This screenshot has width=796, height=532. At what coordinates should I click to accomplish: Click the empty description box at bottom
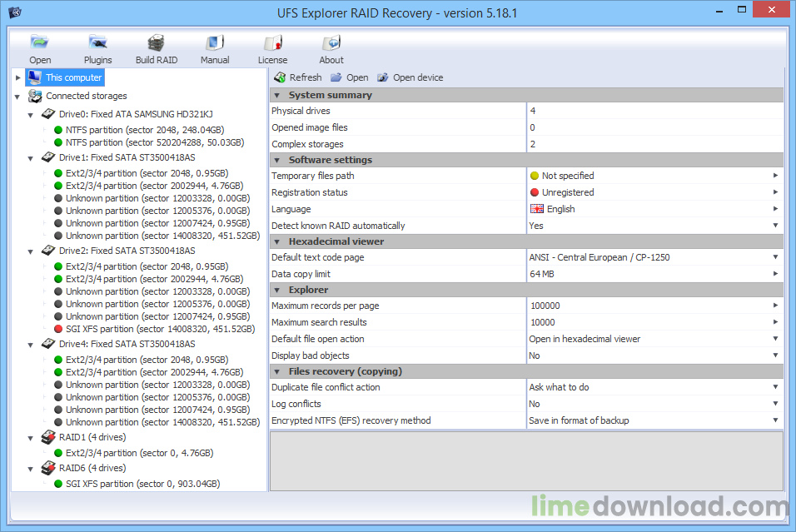point(526,461)
